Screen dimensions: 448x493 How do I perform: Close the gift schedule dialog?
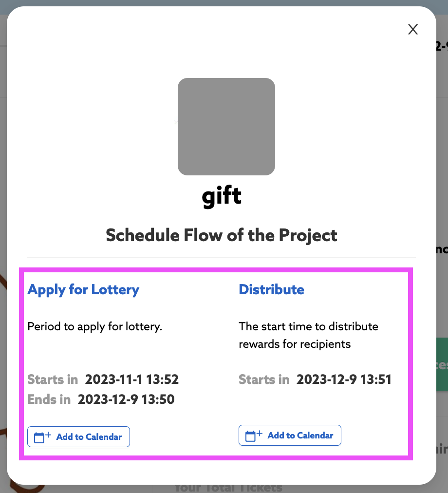[x=413, y=29]
